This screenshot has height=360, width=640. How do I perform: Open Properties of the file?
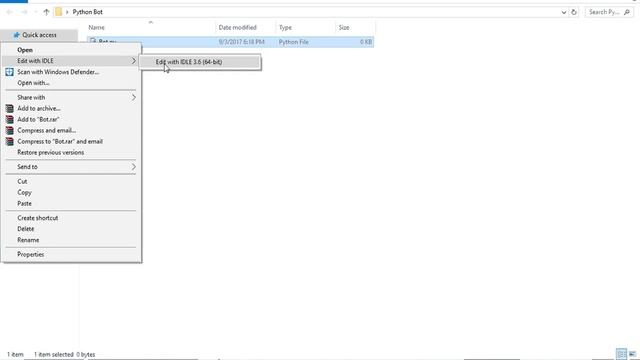coord(31,254)
